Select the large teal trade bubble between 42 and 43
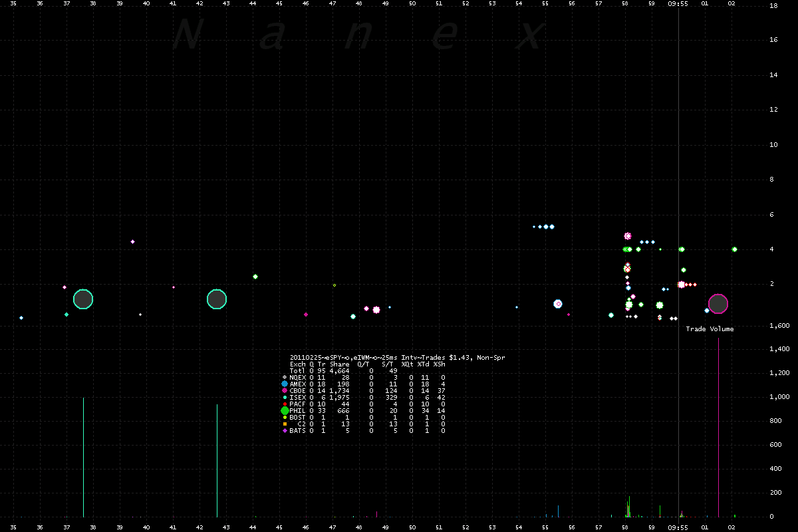 [217, 299]
